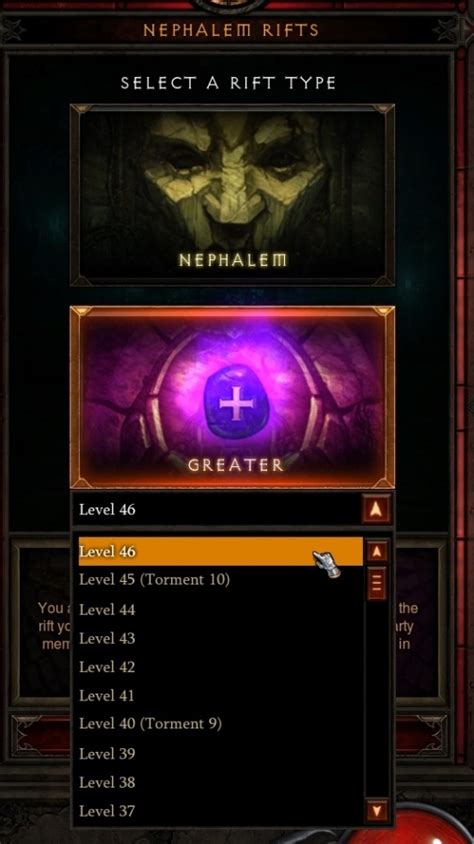The image size is (474, 844).
Task: Select the Greater rift type card
Action: click(x=232, y=397)
